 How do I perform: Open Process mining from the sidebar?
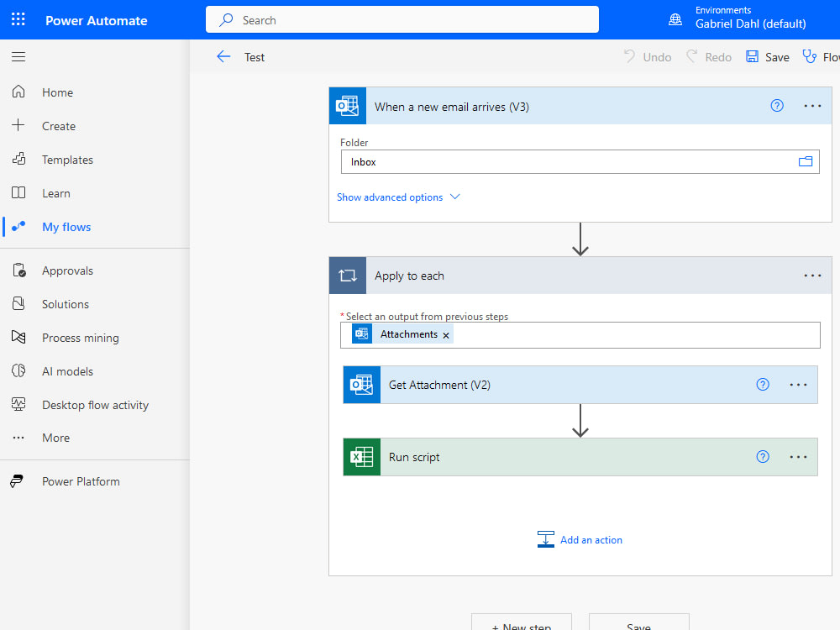coord(18,337)
